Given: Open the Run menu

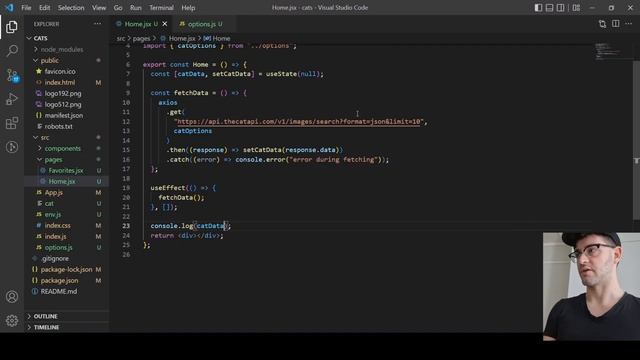Looking at the screenshot, I should [136, 8].
